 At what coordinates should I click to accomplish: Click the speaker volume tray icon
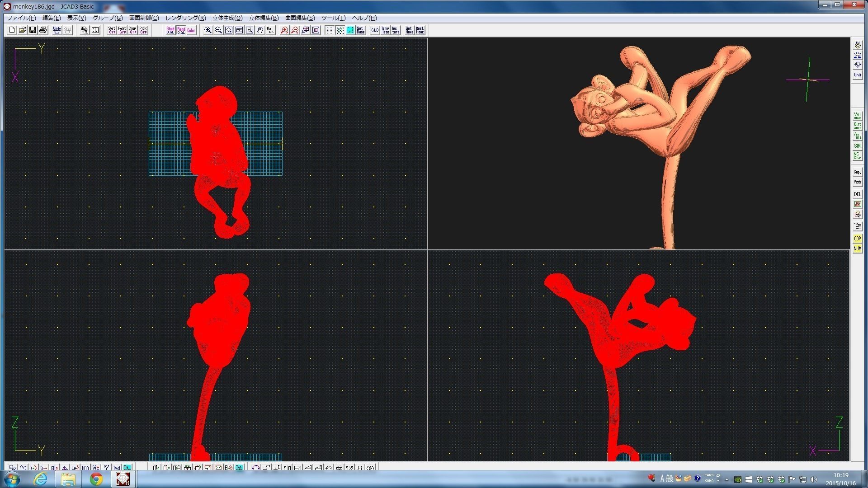pos(814,479)
